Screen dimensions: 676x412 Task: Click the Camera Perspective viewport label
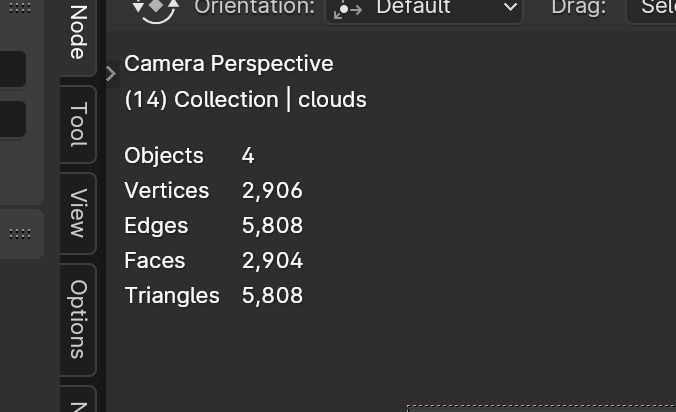coord(229,64)
